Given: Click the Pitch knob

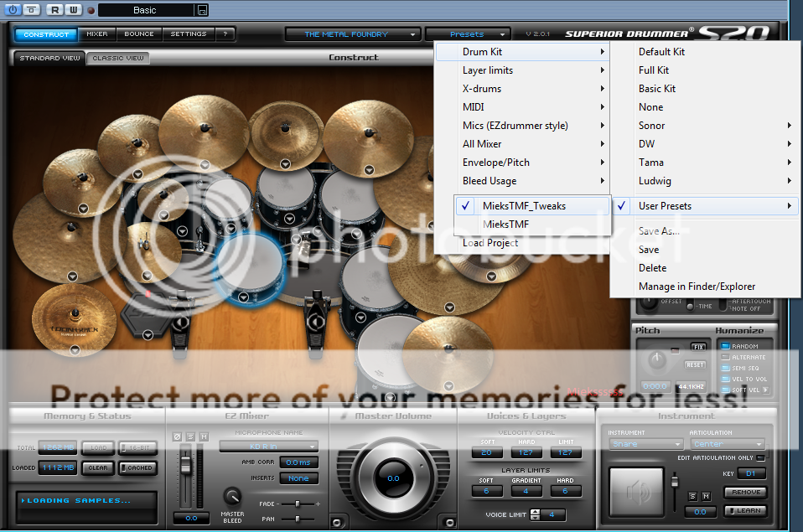Looking at the screenshot, I should pos(656,360).
